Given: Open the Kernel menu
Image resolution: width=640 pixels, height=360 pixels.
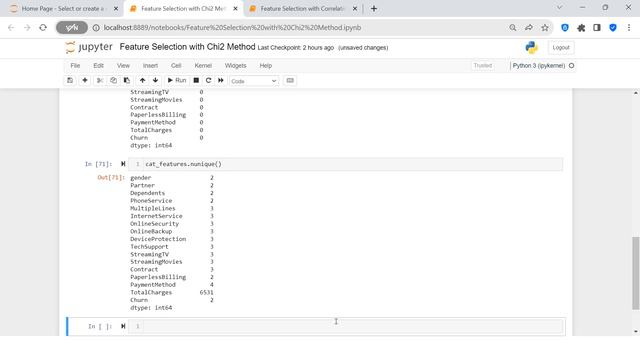Looking at the screenshot, I should click(x=203, y=66).
